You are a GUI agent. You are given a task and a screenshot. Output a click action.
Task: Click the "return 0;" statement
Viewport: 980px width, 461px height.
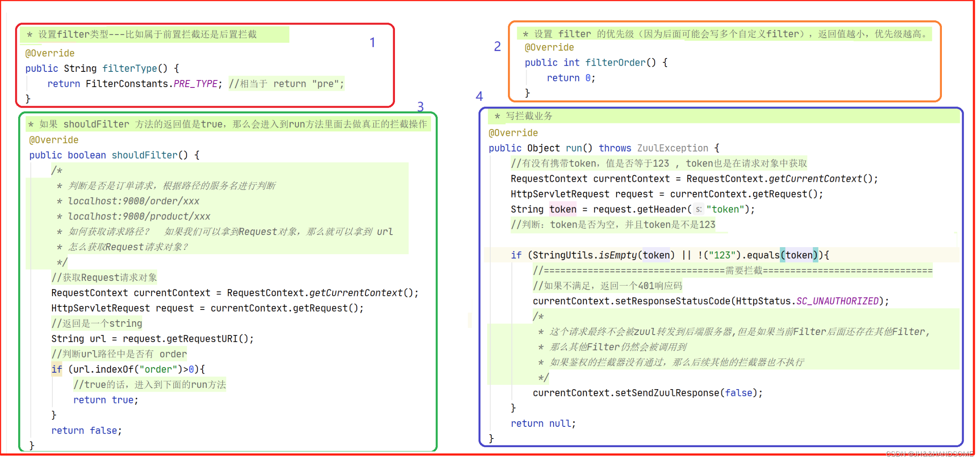pos(571,78)
